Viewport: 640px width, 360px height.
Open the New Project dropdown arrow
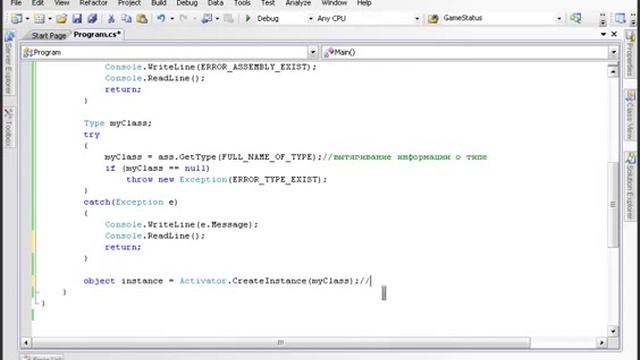[x=27, y=19]
